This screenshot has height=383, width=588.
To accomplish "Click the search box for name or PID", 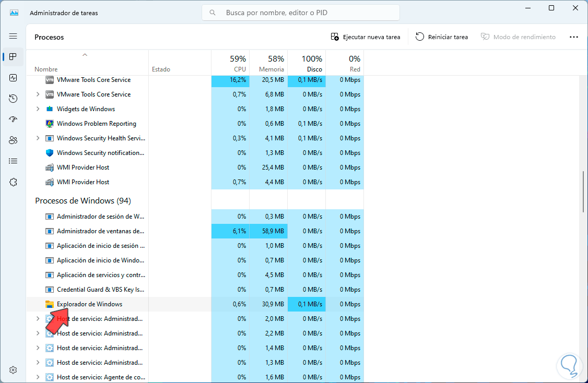I will (x=301, y=13).
